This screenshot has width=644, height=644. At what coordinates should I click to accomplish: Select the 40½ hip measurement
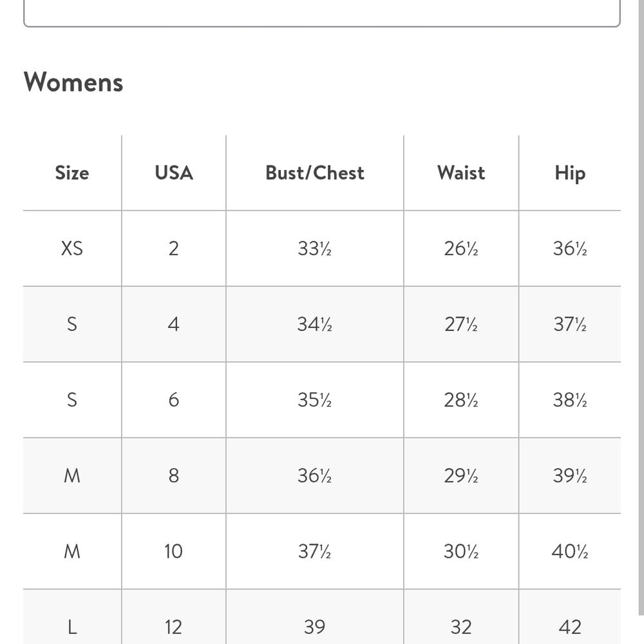tap(570, 551)
